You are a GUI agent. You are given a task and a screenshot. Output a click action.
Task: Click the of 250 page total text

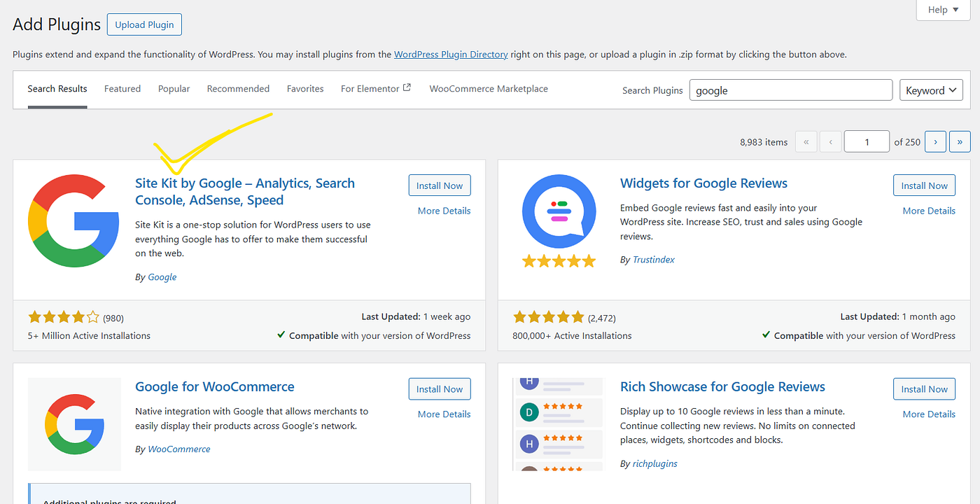[x=907, y=142]
